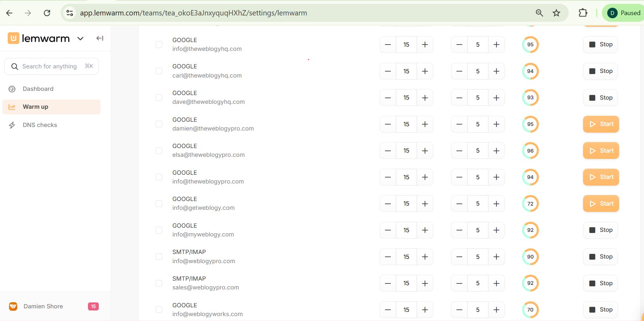The height and width of the screenshot is (321, 644).
Task: Decrease the 15 value for info@theweblogyhq.com
Action: [x=388, y=45]
